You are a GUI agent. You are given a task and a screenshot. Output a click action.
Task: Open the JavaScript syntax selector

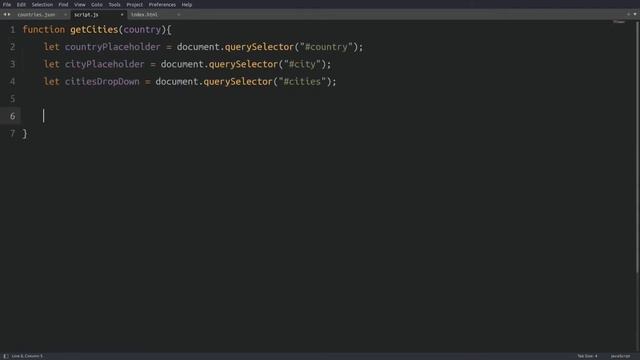pos(620,356)
